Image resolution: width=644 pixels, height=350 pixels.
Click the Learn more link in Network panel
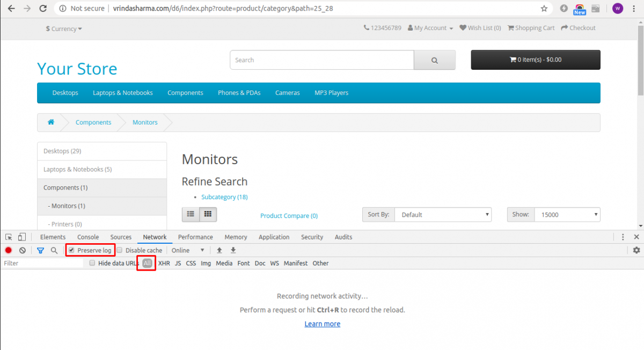[322, 324]
